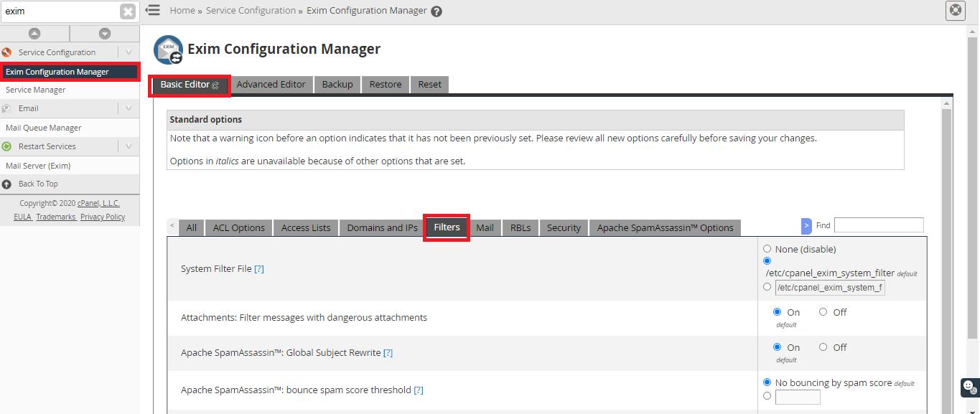Viewport: 980px width, 414px height.
Task: Click the Back To Top arrow icon
Action: pyautogui.click(x=6, y=184)
